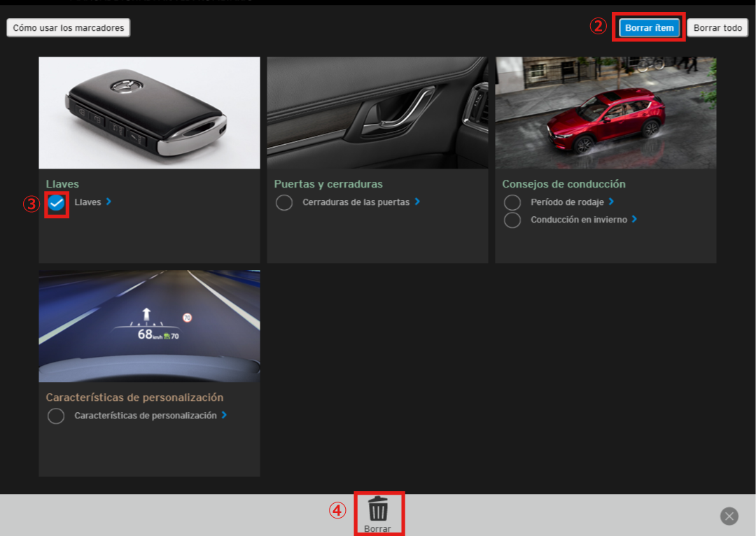Screen dimensions: 756x536
Task: Select the Período de rodaje checkbox
Action: click(512, 202)
